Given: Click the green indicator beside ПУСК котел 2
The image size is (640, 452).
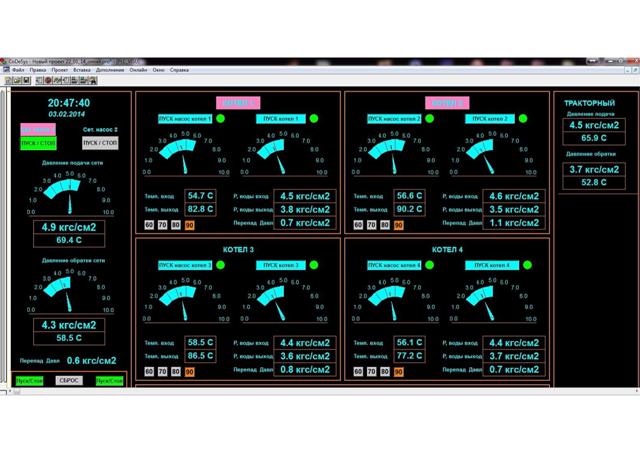Looking at the screenshot, I should 524,119.
